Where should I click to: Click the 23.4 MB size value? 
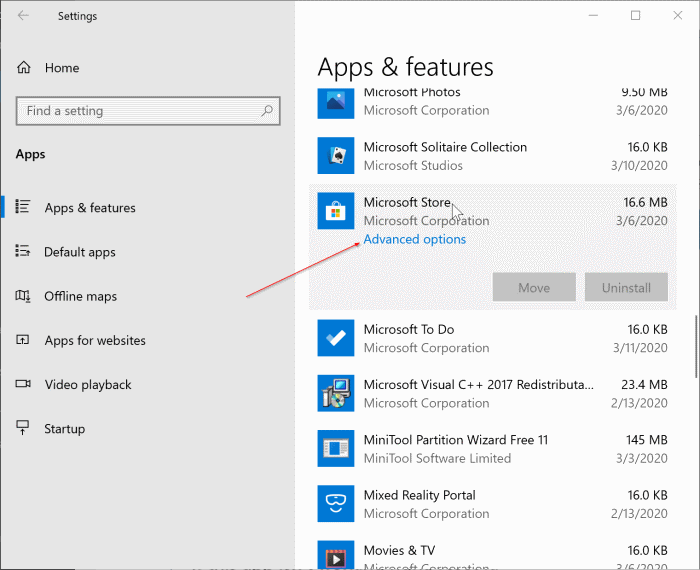(644, 384)
